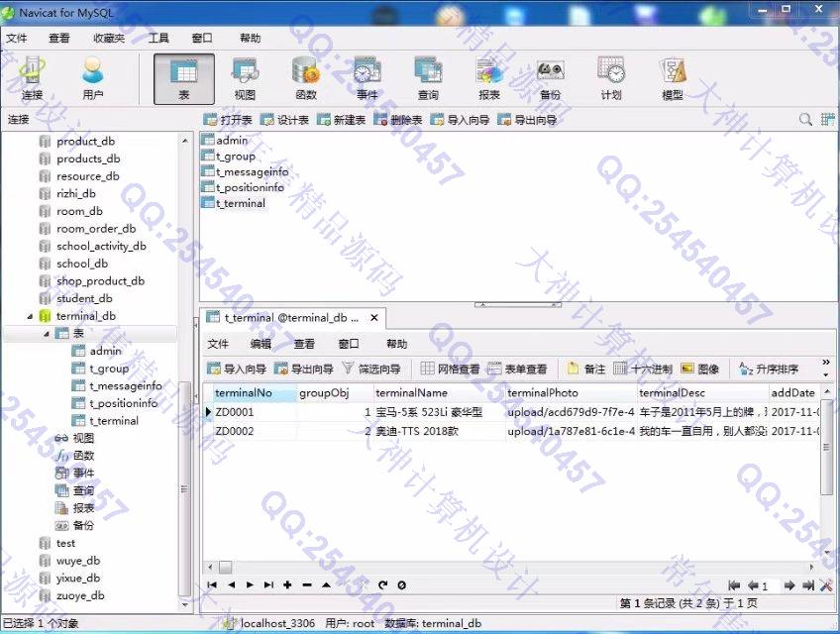Open the Function (函数) toolbar icon

(x=306, y=78)
